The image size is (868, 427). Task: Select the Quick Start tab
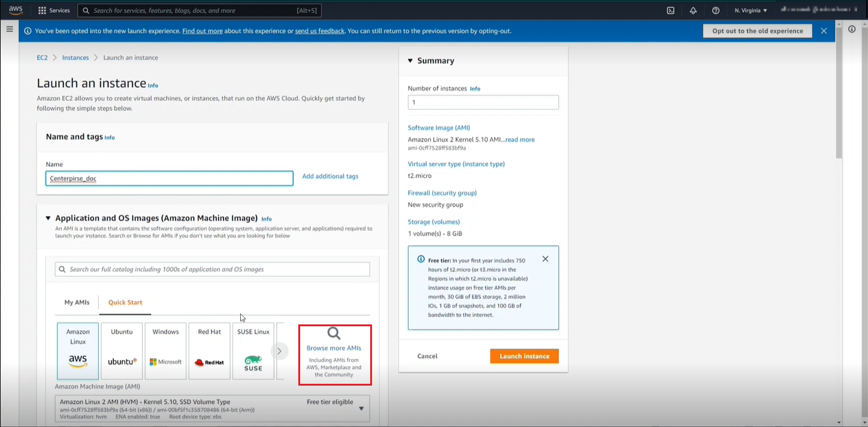(125, 302)
